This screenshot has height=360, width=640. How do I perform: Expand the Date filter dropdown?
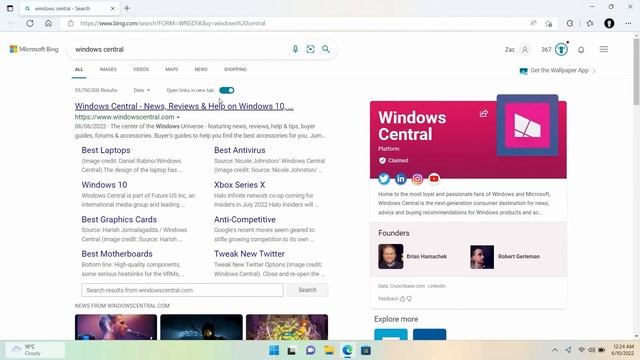pos(142,90)
